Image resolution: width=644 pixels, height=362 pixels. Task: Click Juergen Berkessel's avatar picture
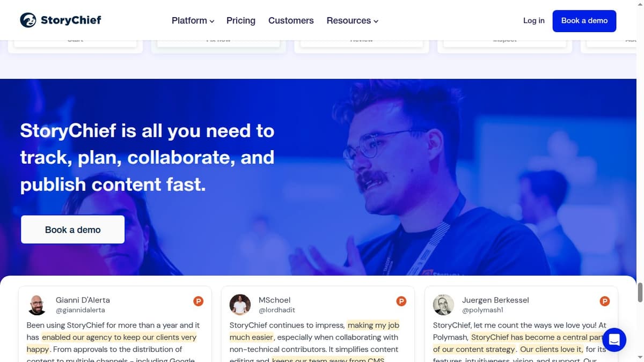(443, 305)
